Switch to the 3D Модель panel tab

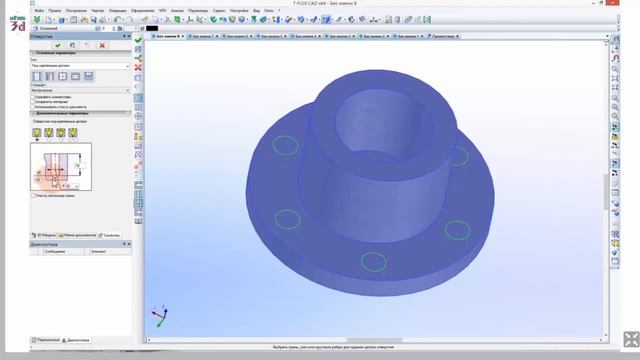tap(44, 236)
